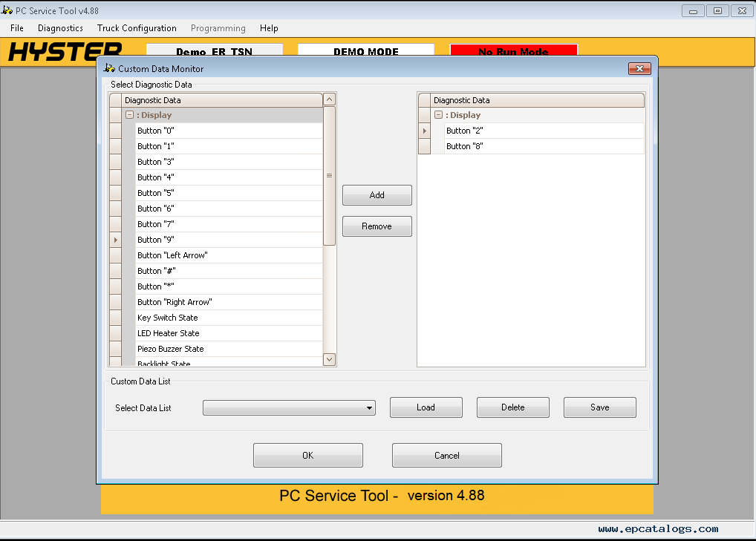Open the Truck Configuration menu
This screenshot has height=541, width=756.
click(137, 28)
